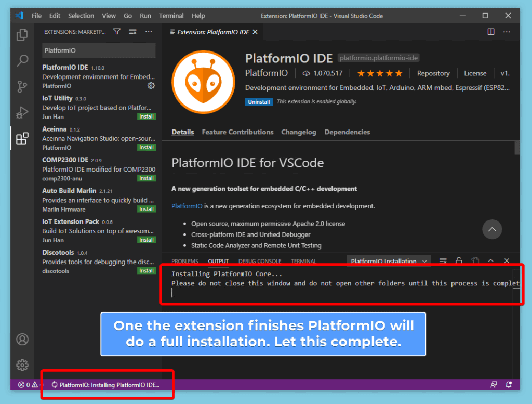Open the Explorer view in activity bar
This screenshot has height=404, width=532.
[22, 35]
